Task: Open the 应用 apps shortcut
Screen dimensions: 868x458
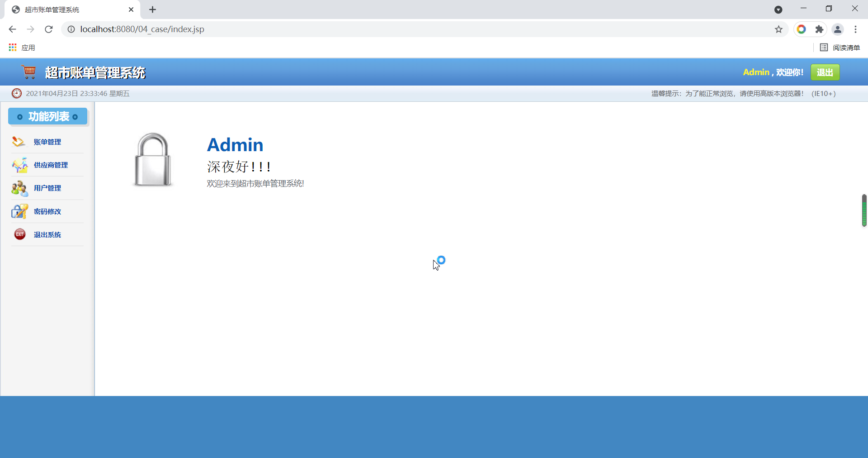Action: click(22, 48)
